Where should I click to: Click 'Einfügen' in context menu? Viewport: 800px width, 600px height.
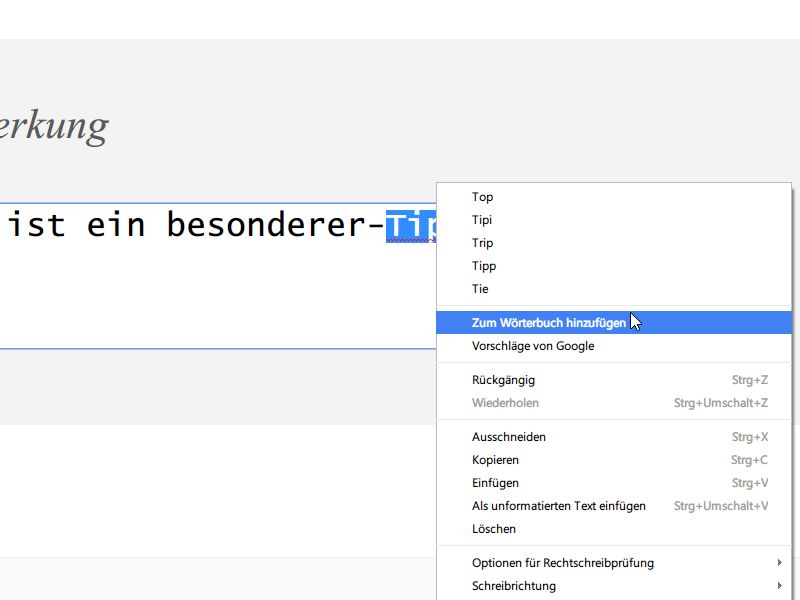[614, 483]
